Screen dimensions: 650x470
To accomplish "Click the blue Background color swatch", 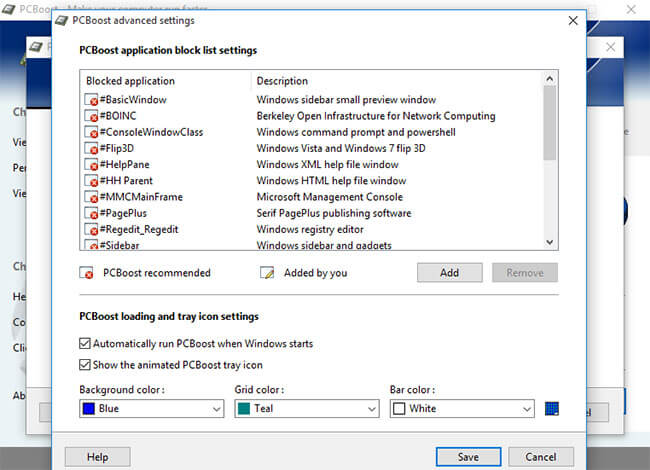I will point(89,409).
